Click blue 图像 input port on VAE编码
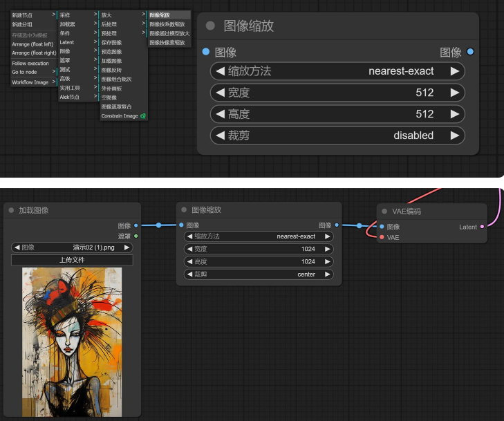Screen dimensions: 504x421 click(x=382, y=227)
